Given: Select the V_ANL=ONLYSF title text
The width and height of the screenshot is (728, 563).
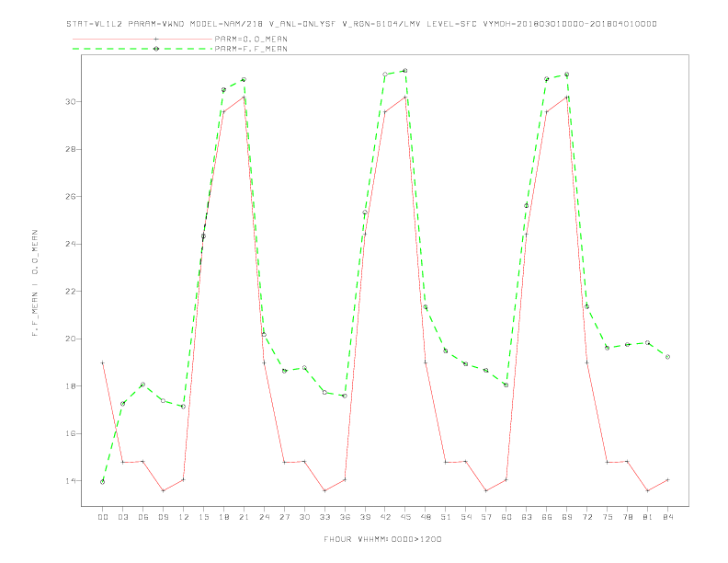Looking at the screenshot, I should click(302, 24).
